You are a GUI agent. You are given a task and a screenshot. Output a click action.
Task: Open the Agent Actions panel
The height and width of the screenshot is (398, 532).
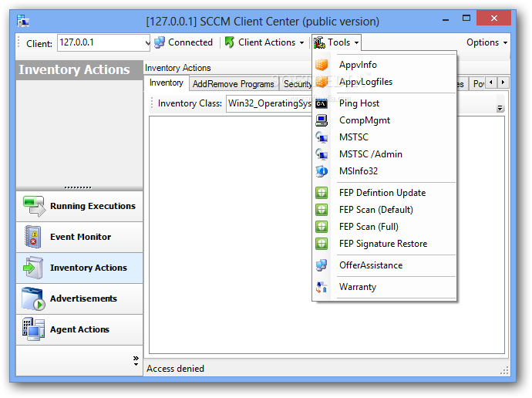pyautogui.click(x=79, y=329)
